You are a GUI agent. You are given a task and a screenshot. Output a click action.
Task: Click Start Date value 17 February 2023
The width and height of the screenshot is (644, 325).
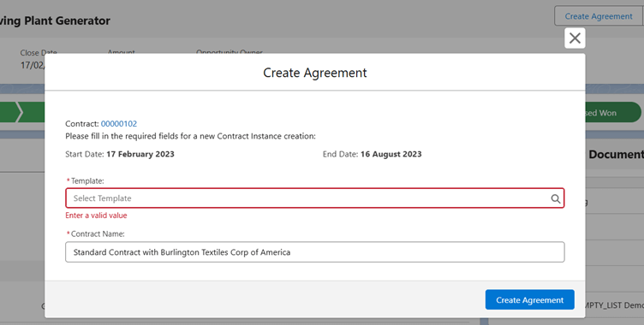(140, 154)
